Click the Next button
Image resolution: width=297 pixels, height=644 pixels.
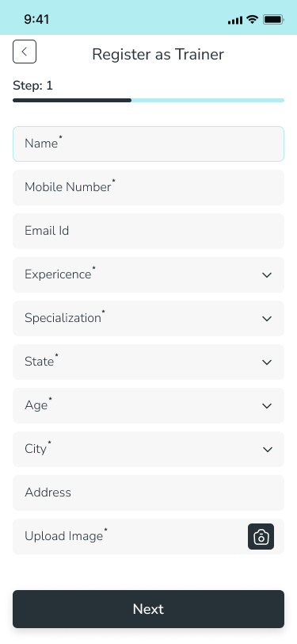click(149, 609)
